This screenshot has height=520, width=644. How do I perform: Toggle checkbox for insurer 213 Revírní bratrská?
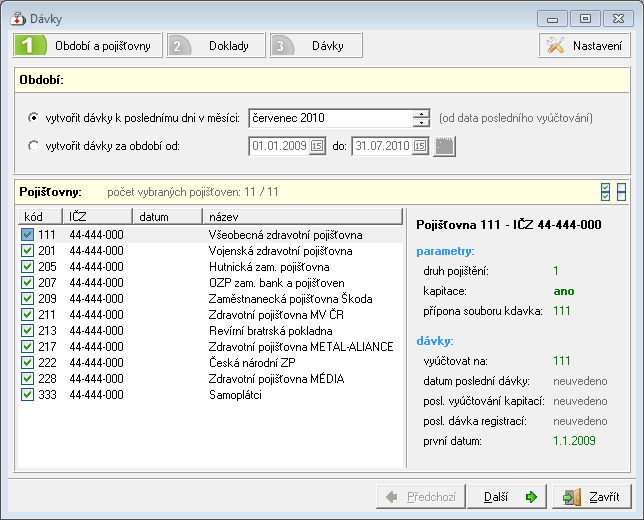(28, 331)
